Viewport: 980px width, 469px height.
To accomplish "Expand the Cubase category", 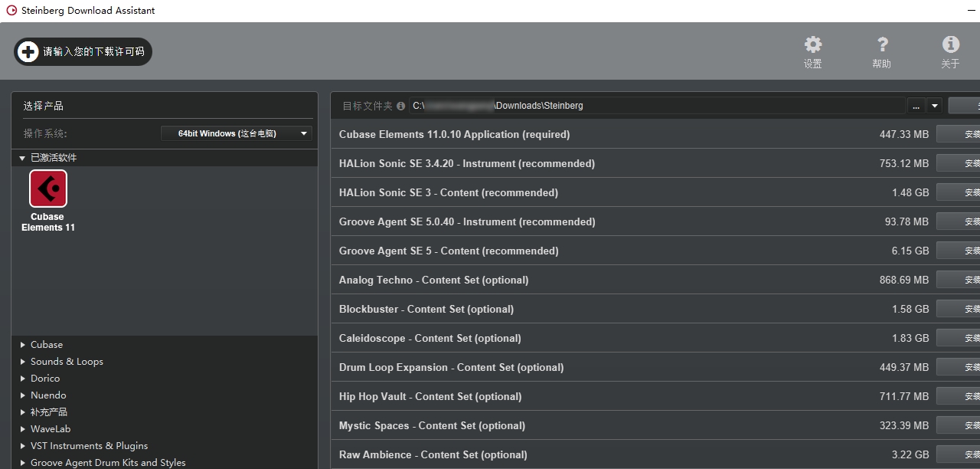I will (x=23, y=345).
